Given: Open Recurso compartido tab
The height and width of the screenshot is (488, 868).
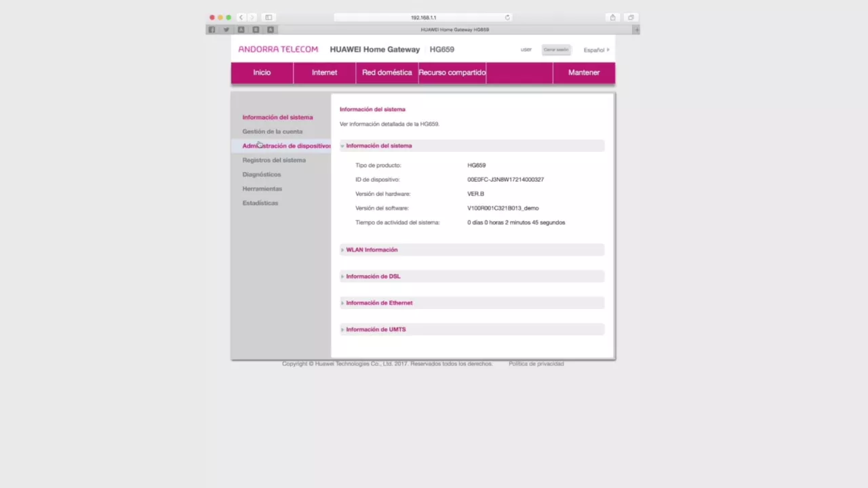Looking at the screenshot, I should tap(452, 73).
